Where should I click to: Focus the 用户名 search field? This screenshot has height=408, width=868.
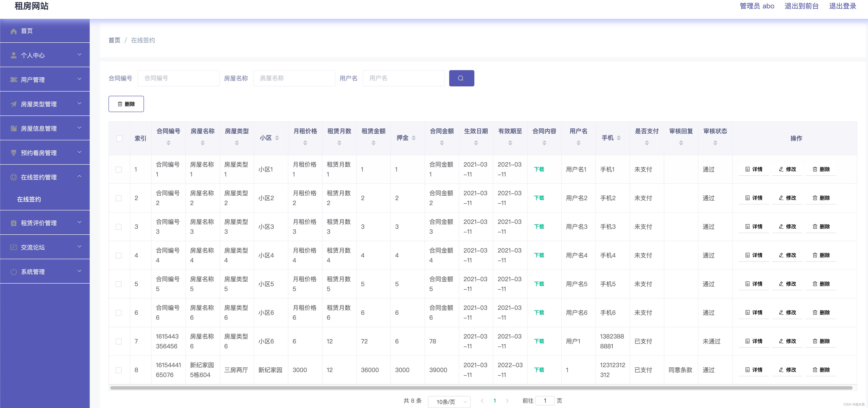[x=403, y=78]
